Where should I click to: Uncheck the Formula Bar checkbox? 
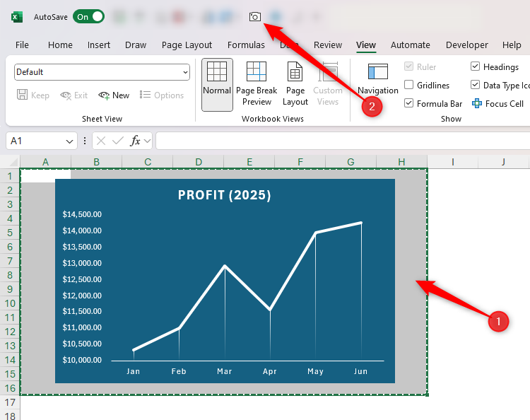point(409,104)
